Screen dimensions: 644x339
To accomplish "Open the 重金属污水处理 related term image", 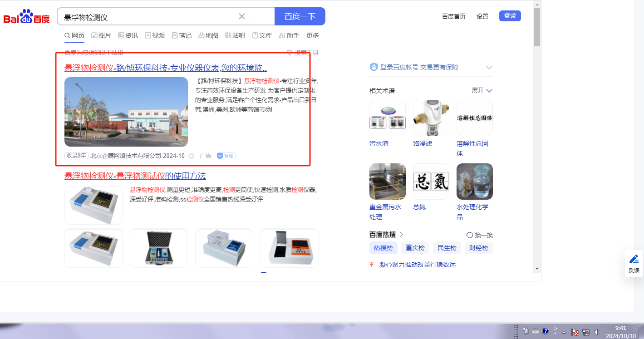I will pyautogui.click(x=388, y=182).
